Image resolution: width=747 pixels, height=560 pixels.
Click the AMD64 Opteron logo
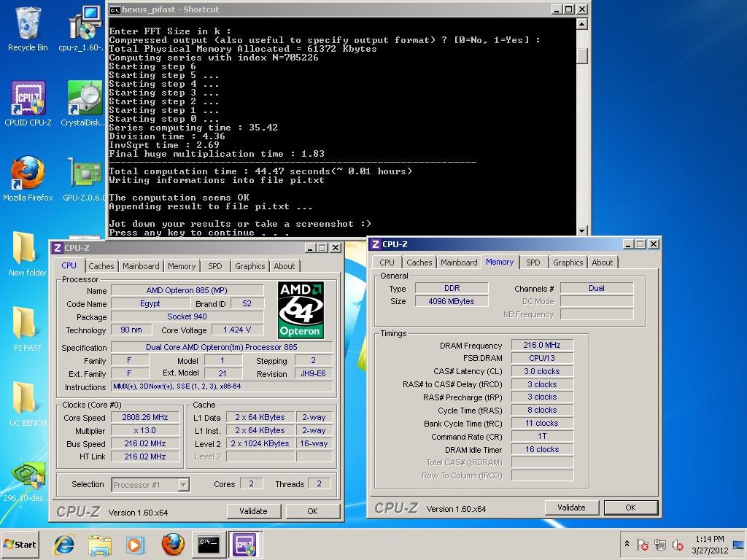tap(301, 310)
